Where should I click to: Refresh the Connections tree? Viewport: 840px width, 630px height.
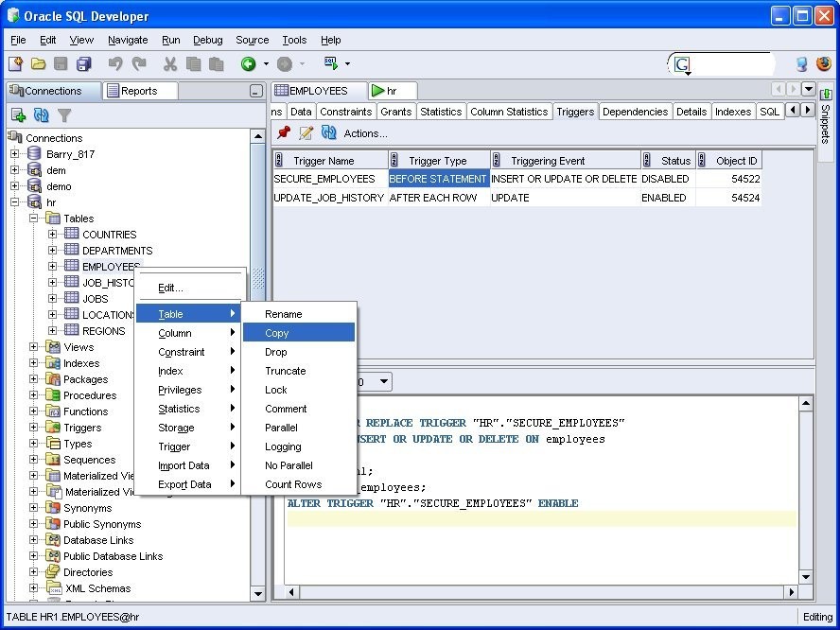[x=39, y=115]
